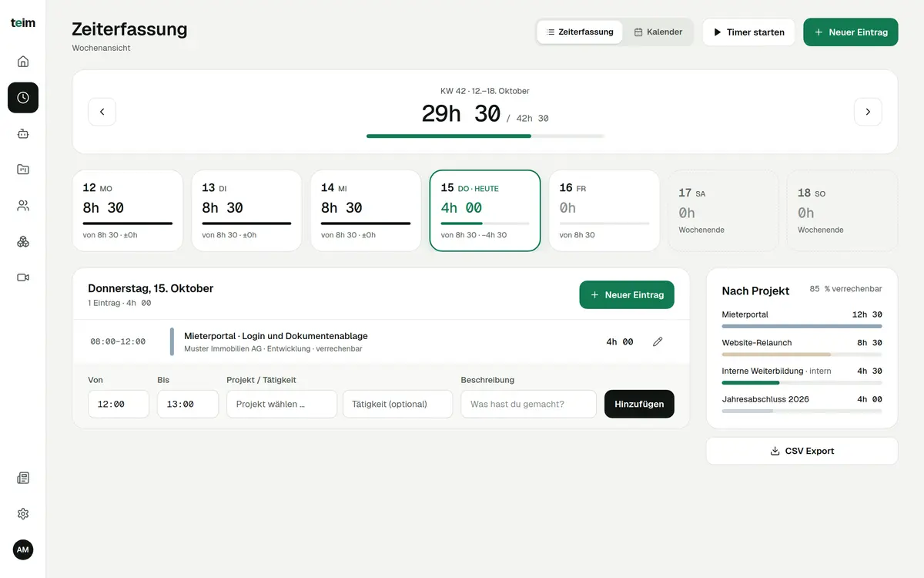
Task: Open the Projekt wählen dropdown
Action: click(x=282, y=404)
